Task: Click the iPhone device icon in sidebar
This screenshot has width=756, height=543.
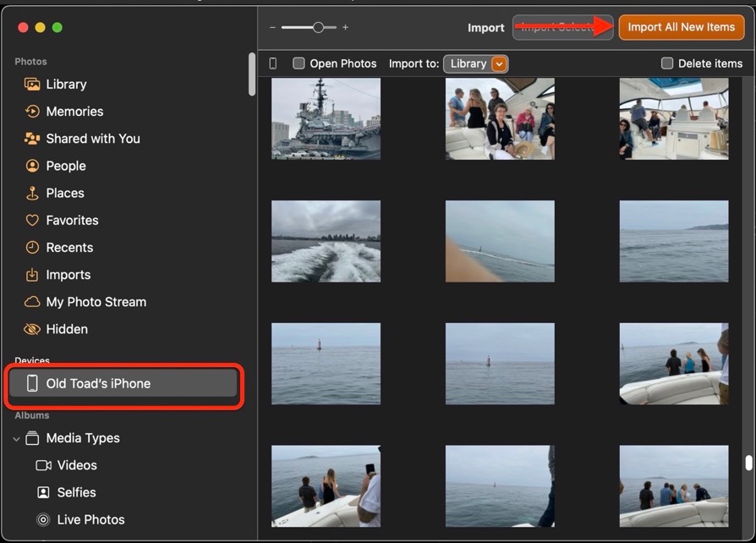Action: click(32, 383)
